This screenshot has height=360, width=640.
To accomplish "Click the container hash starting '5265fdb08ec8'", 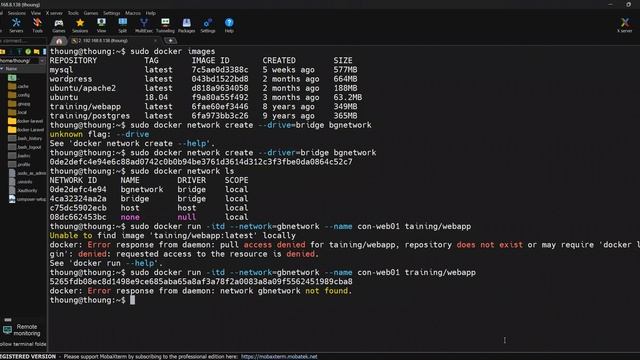I will 201,282.
